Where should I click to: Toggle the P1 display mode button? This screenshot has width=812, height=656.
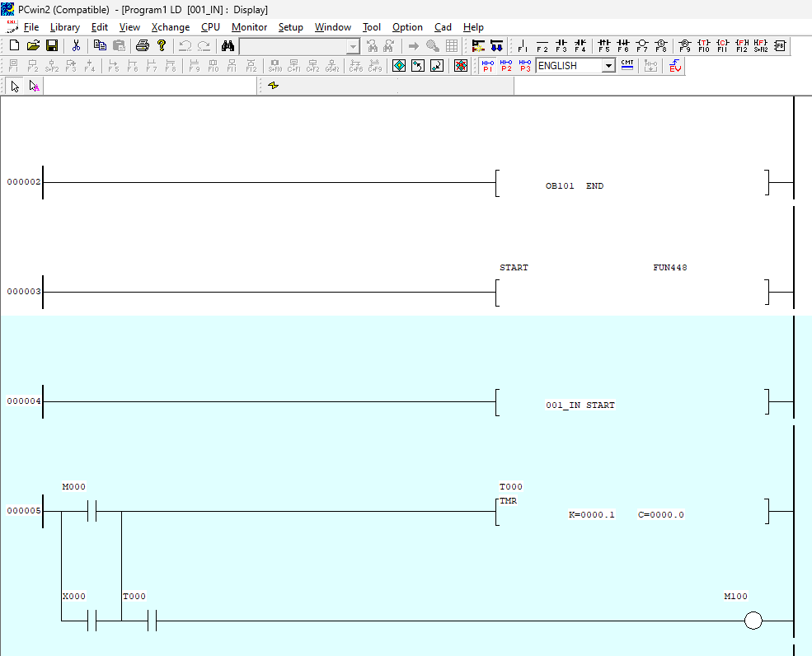tap(487, 66)
